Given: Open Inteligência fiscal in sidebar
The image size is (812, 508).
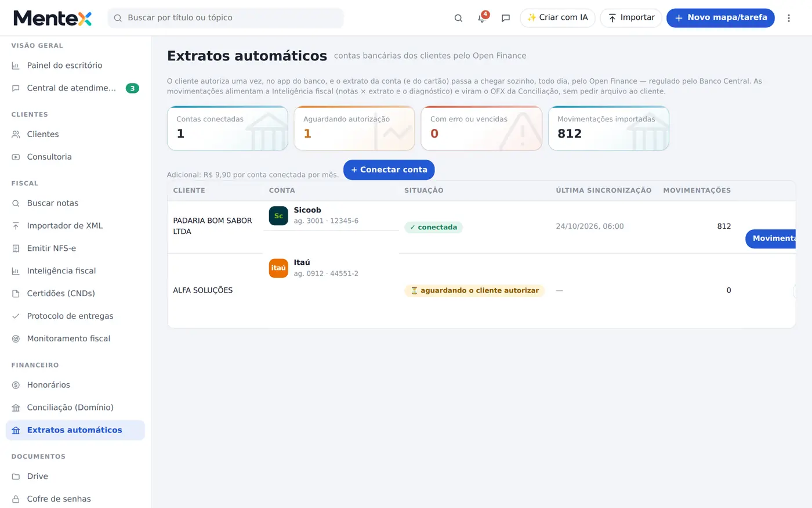Looking at the screenshot, I should pos(75,271).
